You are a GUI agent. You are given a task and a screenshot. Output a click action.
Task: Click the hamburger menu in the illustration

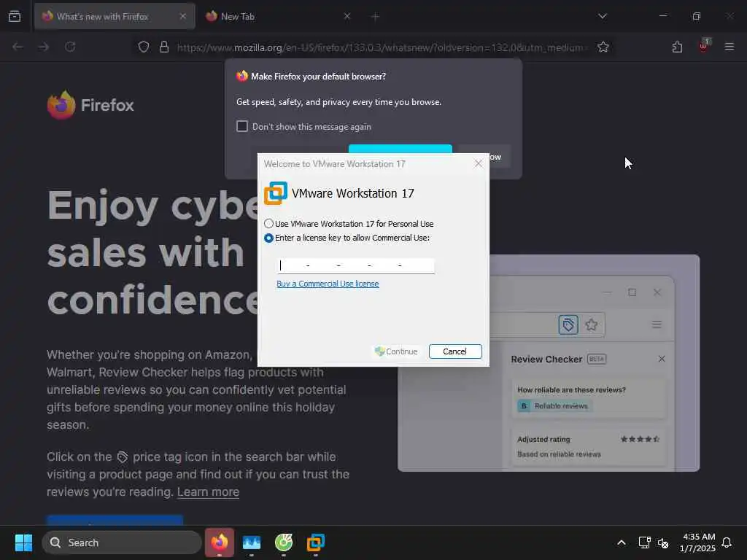coord(657,324)
